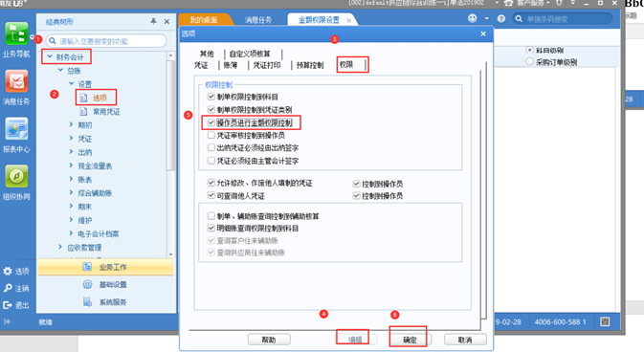Switch to the 凭证打印 tab
644x352 pixels.
(x=267, y=65)
